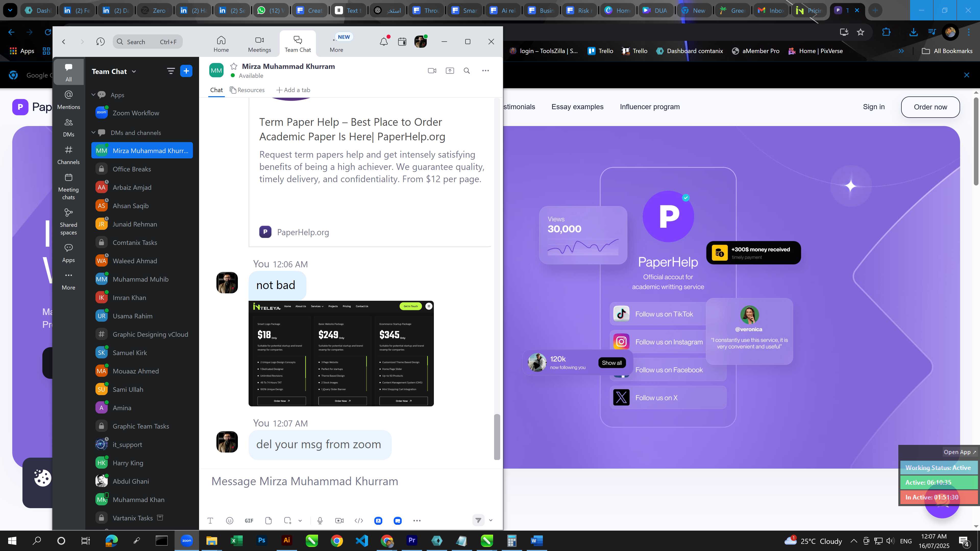Open screenshot options dropdown arrow in composer
Image resolution: width=980 pixels, height=551 pixels.
(x=300, y=521)
